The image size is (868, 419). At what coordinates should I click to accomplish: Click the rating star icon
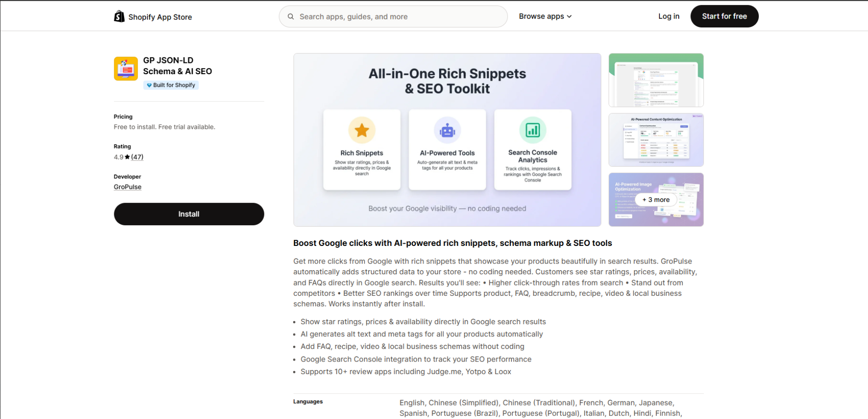[x=127, y=157]
